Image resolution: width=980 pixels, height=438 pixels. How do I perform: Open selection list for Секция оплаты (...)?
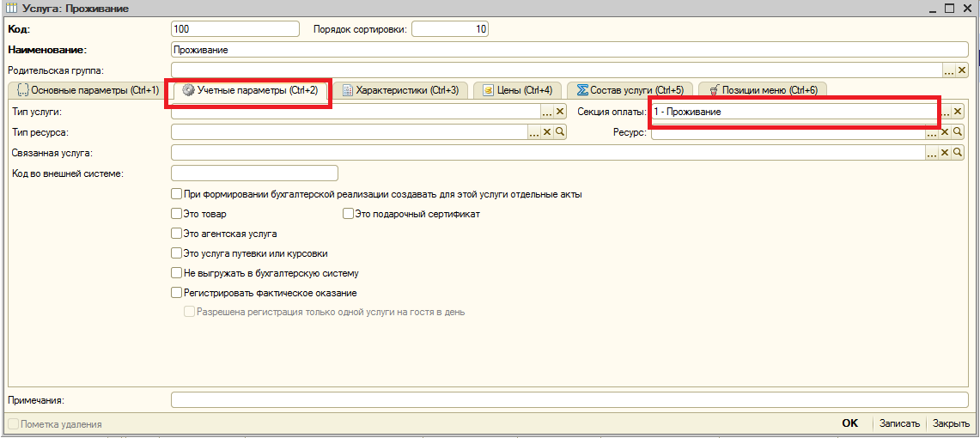(x=945, y=112)
